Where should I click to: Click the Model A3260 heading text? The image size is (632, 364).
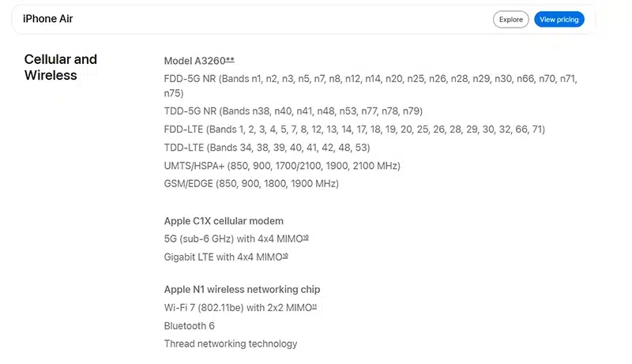pyautogui.click(x=194, y=61)
